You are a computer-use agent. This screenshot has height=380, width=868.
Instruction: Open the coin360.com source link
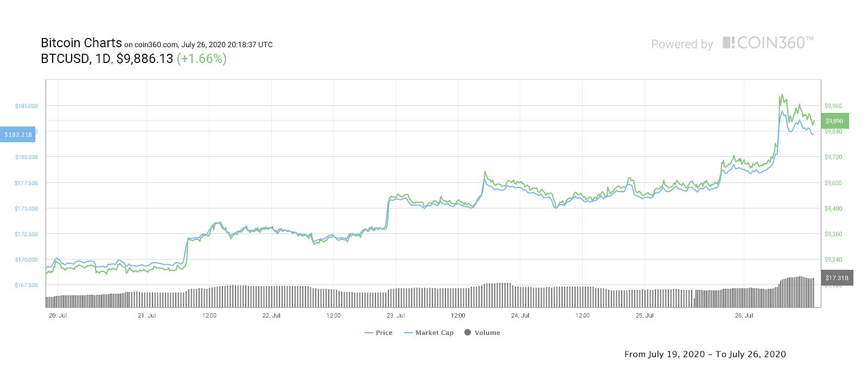(156, 45)
